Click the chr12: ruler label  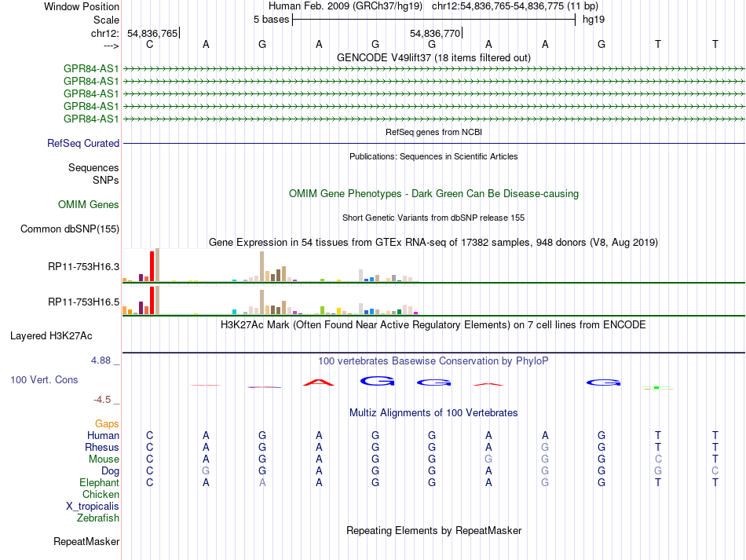point(105,33)
